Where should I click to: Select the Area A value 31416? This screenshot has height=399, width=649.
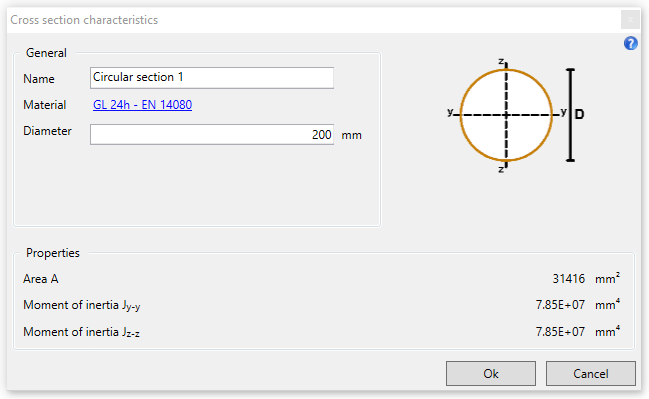coord(569,279)
